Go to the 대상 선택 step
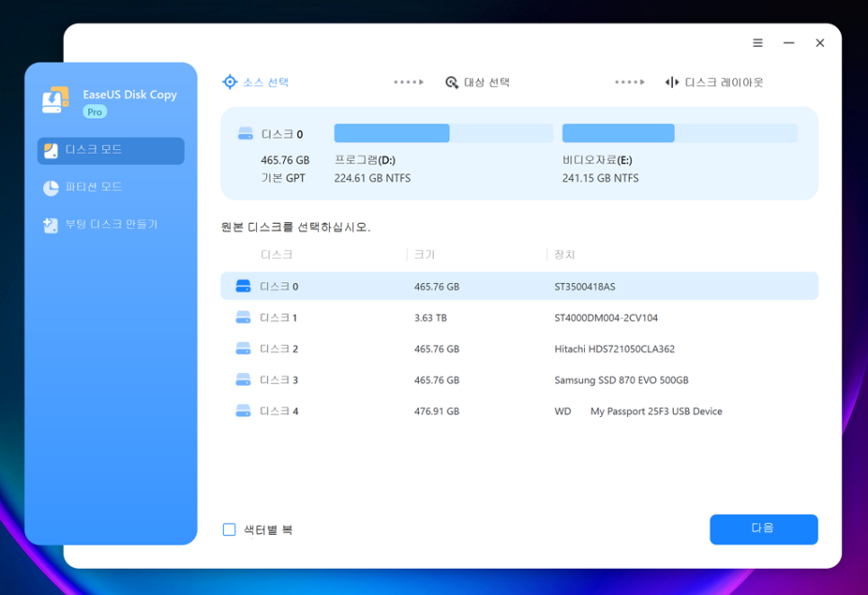868x595 pixels. [487, 83]
